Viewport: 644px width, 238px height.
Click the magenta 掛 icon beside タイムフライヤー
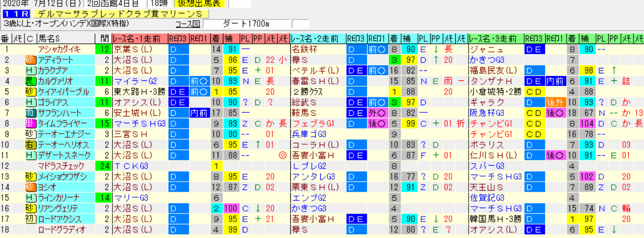point(30,123)
